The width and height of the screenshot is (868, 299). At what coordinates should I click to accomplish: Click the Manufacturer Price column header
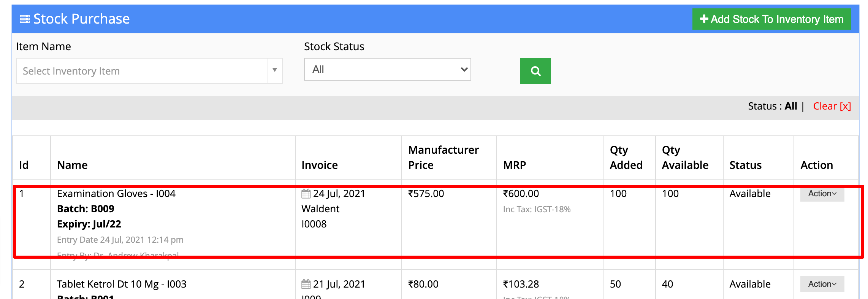[x=444, y=157]
